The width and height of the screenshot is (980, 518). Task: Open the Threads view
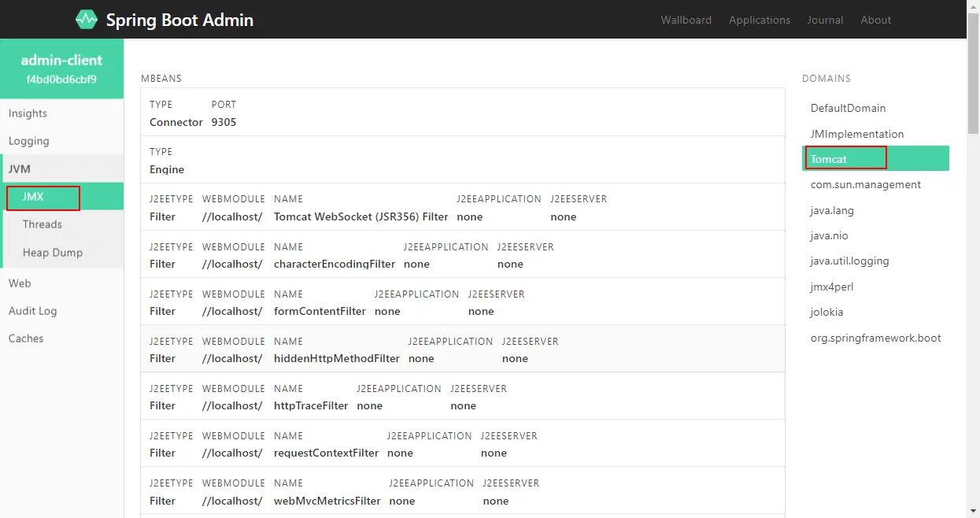point(43,224)
